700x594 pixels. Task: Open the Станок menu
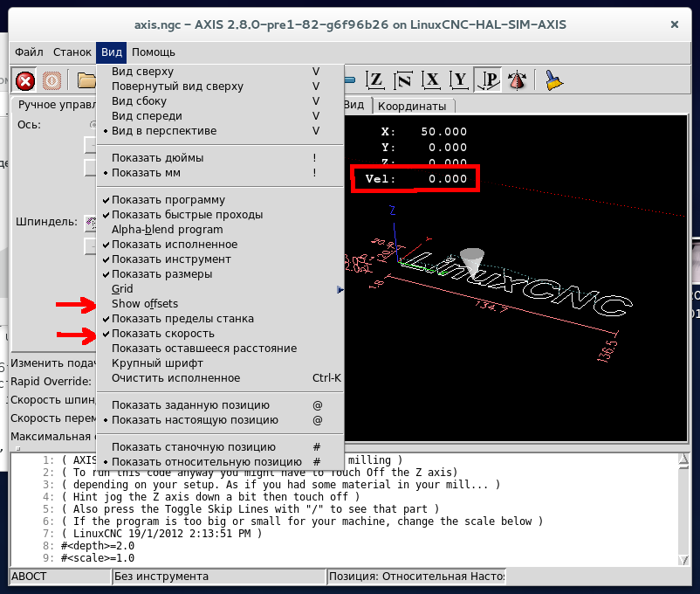pos(72,52)
